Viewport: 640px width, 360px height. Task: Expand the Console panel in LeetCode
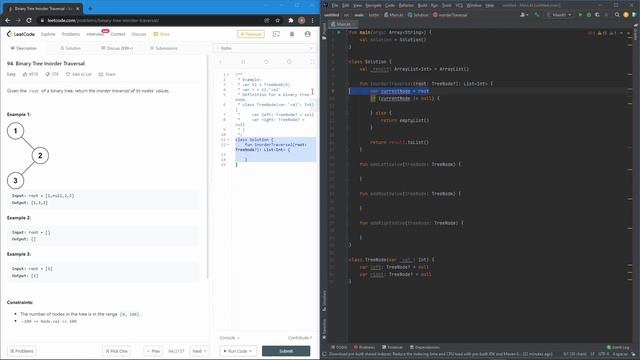coord(229,338)
